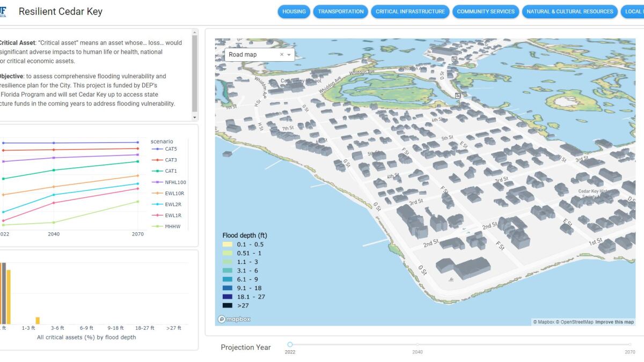Click the Mapbox logo on the map
644x362 pixels.
coord(234,319)
